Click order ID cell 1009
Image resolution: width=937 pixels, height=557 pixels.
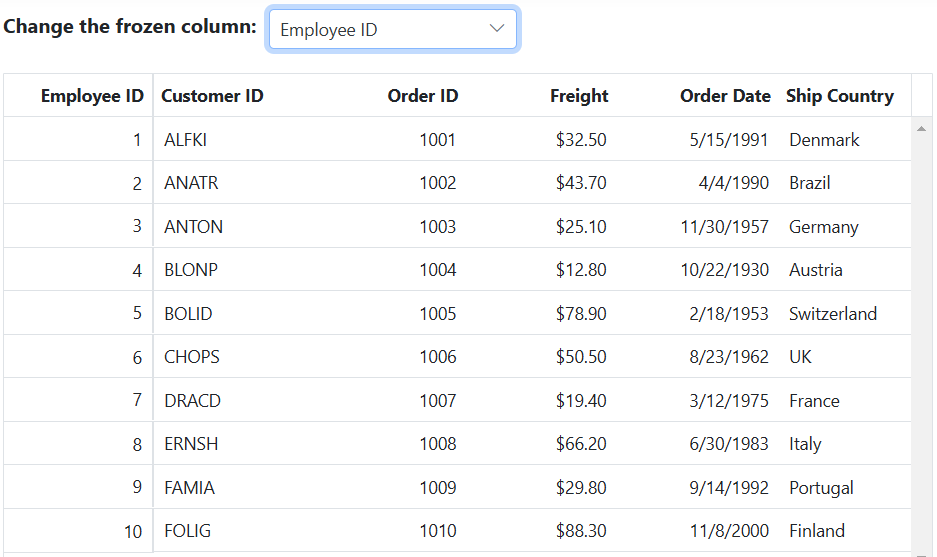pyautogui.click(x=437, y=488)
